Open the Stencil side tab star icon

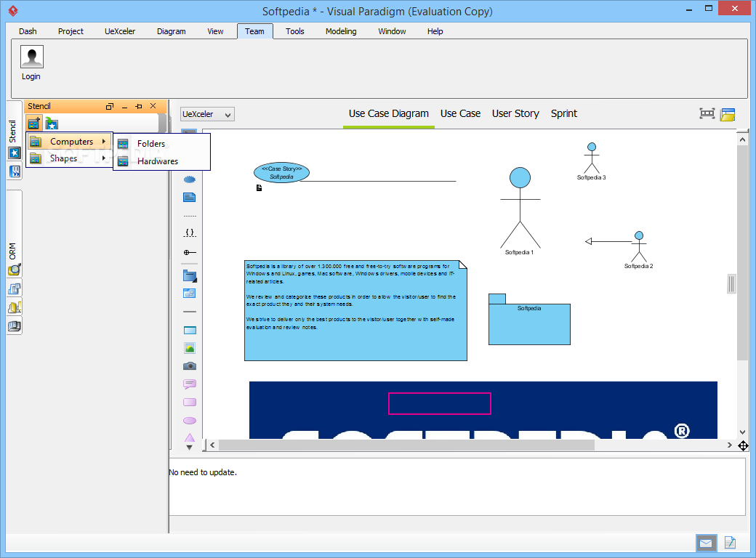point(15,153)
